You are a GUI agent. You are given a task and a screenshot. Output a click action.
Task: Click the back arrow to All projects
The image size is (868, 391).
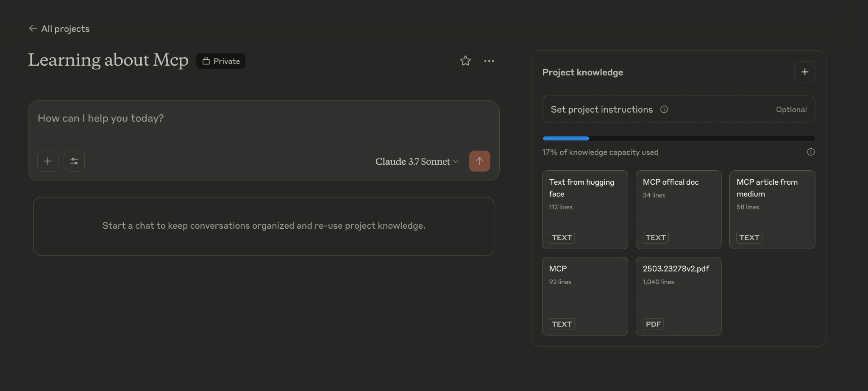33,28
